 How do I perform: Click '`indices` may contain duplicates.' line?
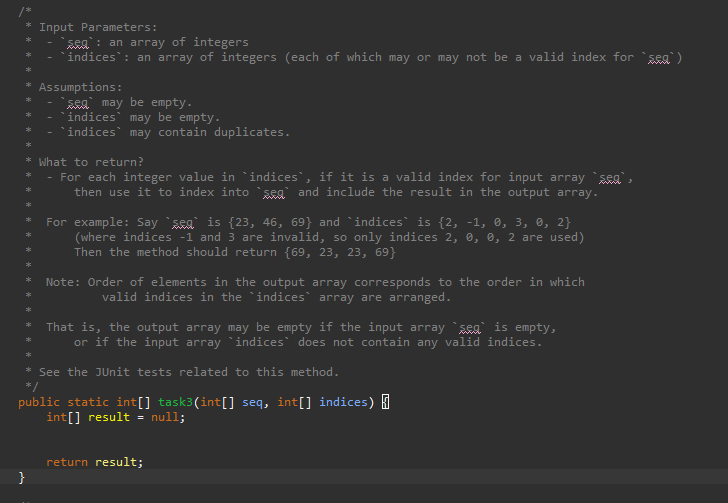point(175,132)
